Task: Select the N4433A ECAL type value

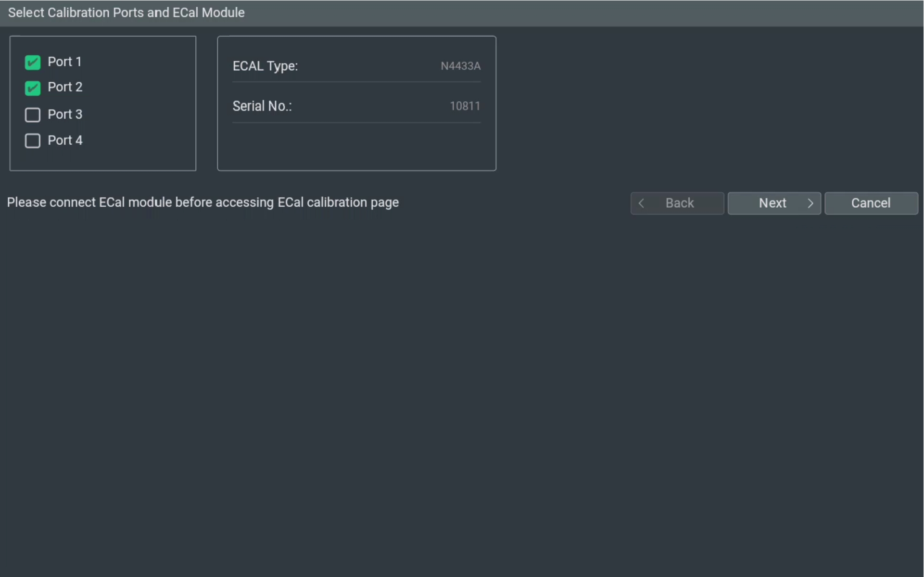Action: tap(460, 66)
